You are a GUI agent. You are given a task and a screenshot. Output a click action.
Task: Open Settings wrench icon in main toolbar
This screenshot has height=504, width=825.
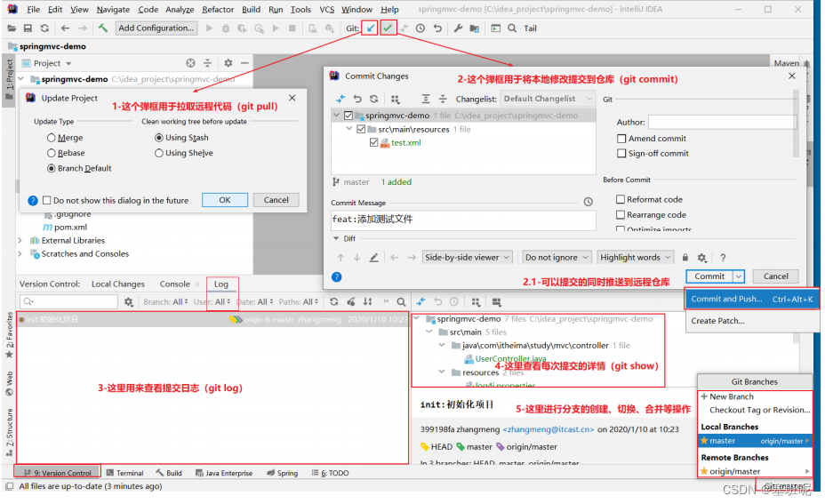pos(458,28)
